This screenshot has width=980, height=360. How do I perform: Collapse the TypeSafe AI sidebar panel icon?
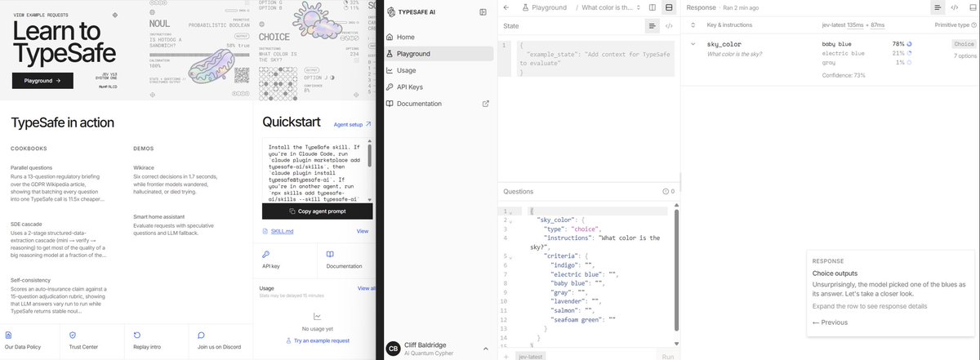click(483, 12)
